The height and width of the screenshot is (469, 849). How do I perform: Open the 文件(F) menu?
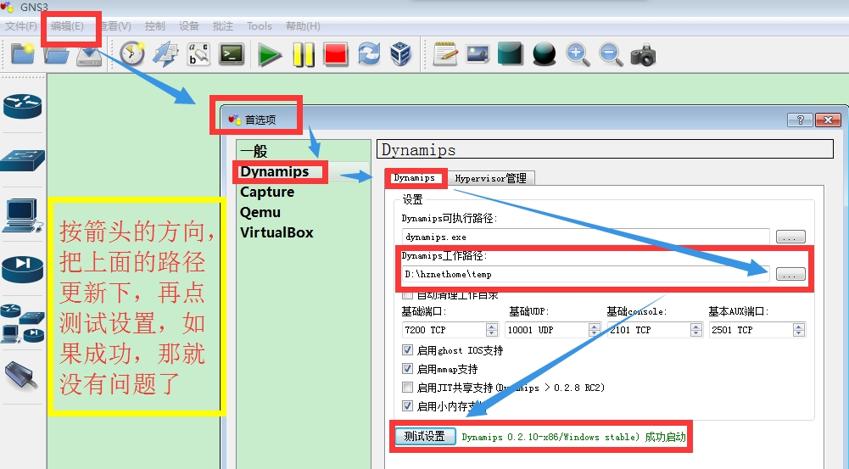pos(21,26)
